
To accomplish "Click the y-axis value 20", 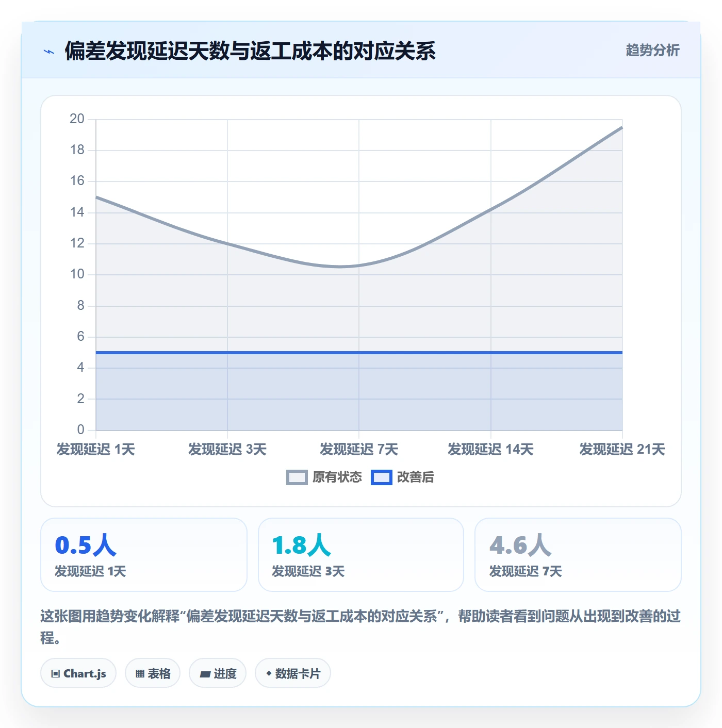I will 77,119.
